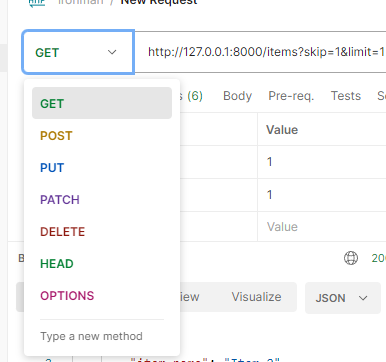The image size is (386, 362).
Task: Switch to the Body tab
Action: pos(237,96)
